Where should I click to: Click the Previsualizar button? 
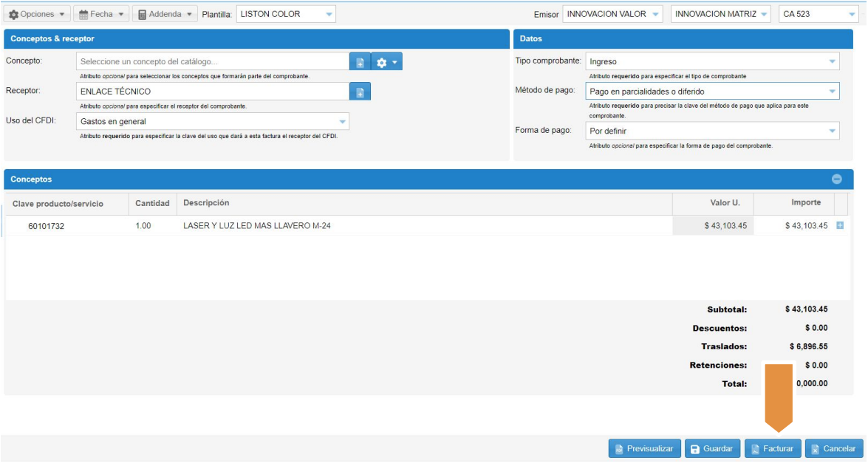click(643, 448)
